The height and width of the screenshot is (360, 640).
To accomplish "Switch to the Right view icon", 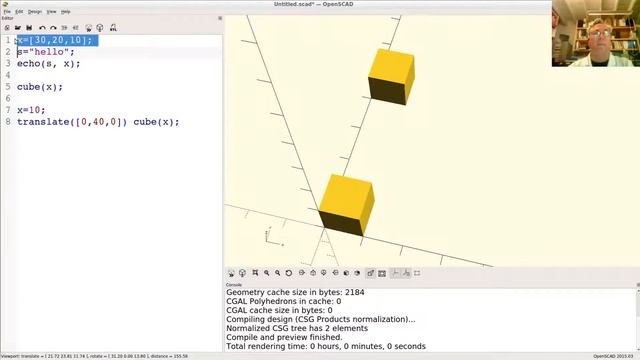I will click(302, 273).
